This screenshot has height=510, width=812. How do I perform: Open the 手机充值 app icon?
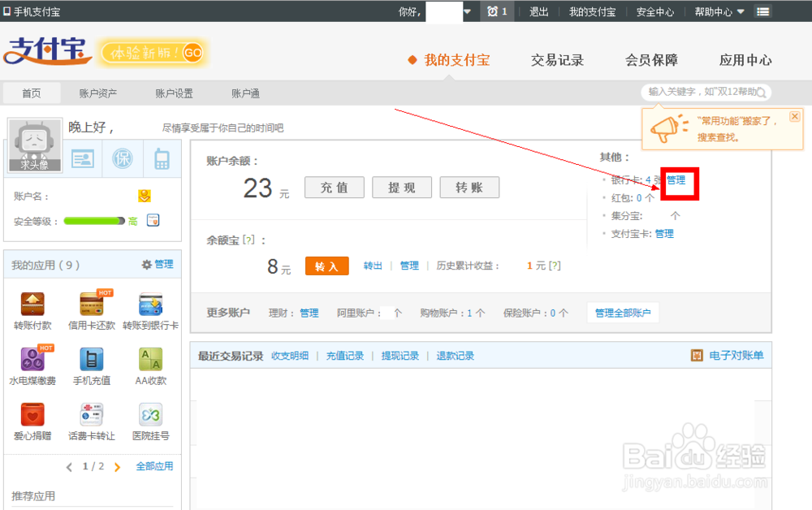click(92, 359)
